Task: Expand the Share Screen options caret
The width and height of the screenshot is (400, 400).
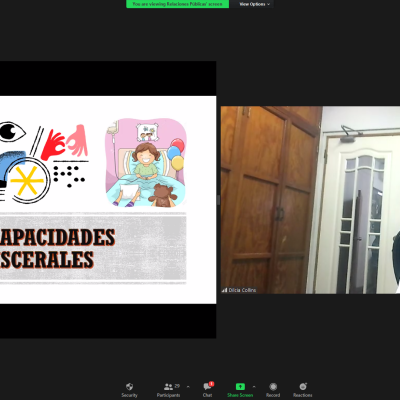Action: [254, 387]
